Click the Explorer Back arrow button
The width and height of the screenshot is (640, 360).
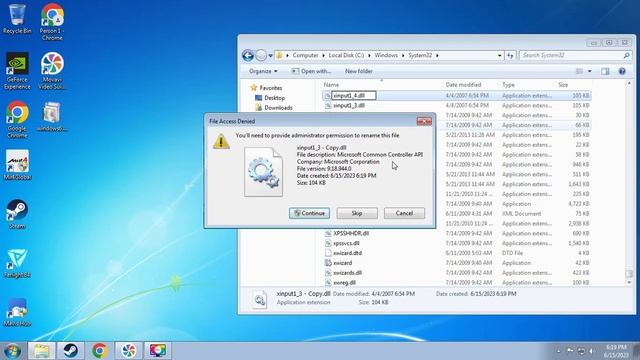coord(248,55)
